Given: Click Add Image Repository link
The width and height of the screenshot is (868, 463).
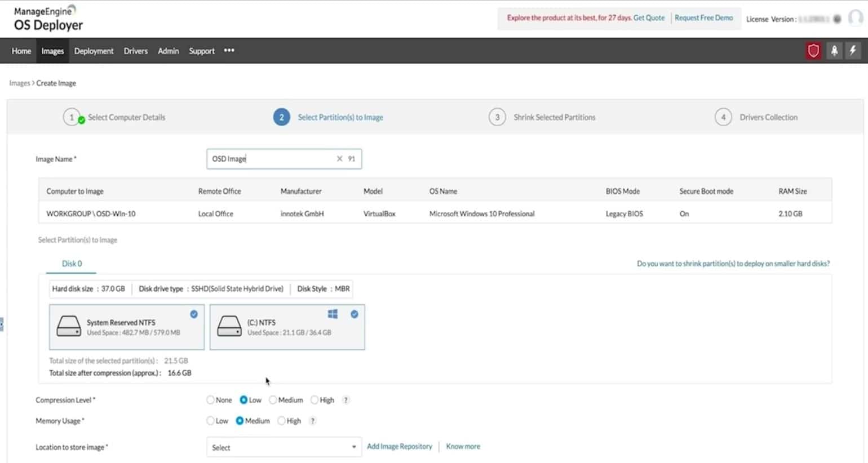Looking at the screenshot, I should click(400, 446).
